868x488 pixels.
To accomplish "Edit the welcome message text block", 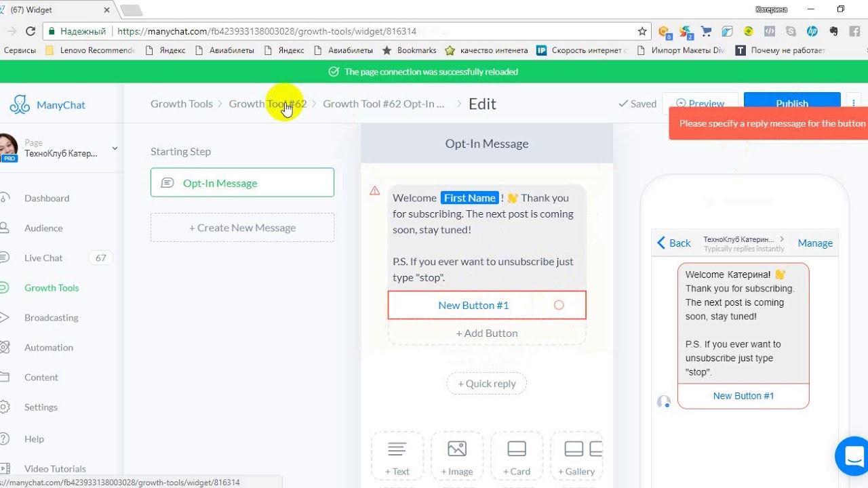I will (x=487, y=238).
